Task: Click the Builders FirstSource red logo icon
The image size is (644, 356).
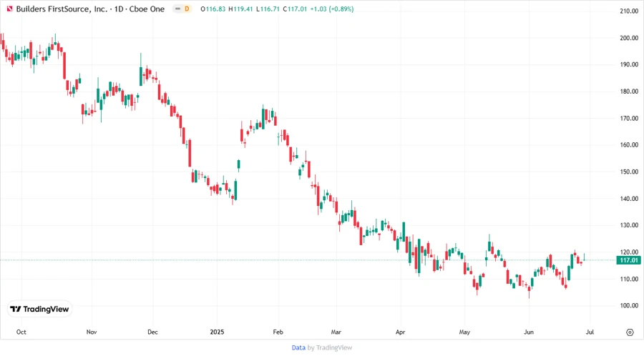Action: click(x=9, y=9)
